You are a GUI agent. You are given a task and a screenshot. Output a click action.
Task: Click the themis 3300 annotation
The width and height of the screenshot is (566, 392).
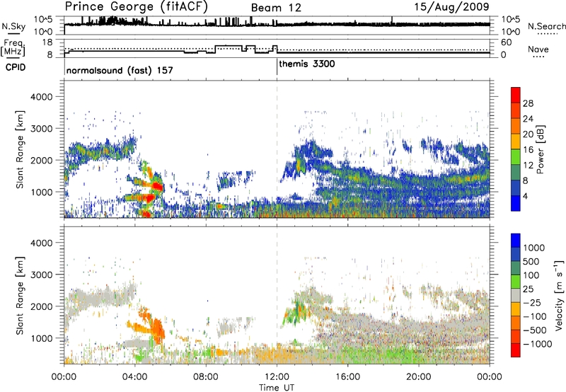[307, 64]
